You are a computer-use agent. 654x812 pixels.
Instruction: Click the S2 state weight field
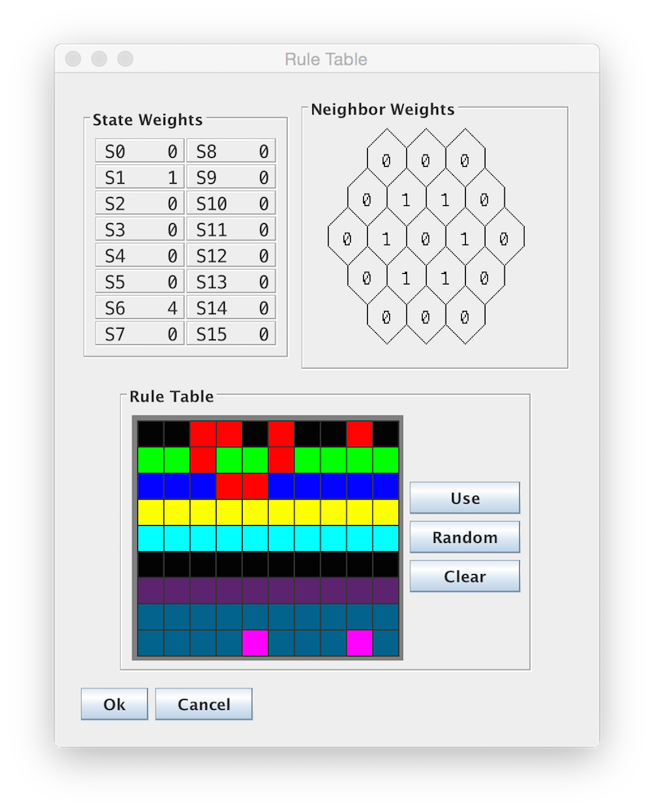tap(140, 203)
